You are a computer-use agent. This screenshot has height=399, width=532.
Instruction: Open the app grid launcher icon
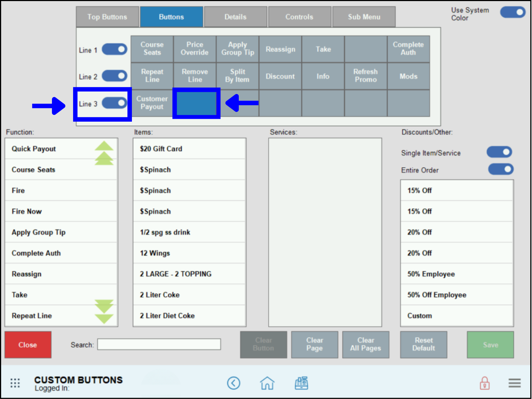click(x=15, y=383)
